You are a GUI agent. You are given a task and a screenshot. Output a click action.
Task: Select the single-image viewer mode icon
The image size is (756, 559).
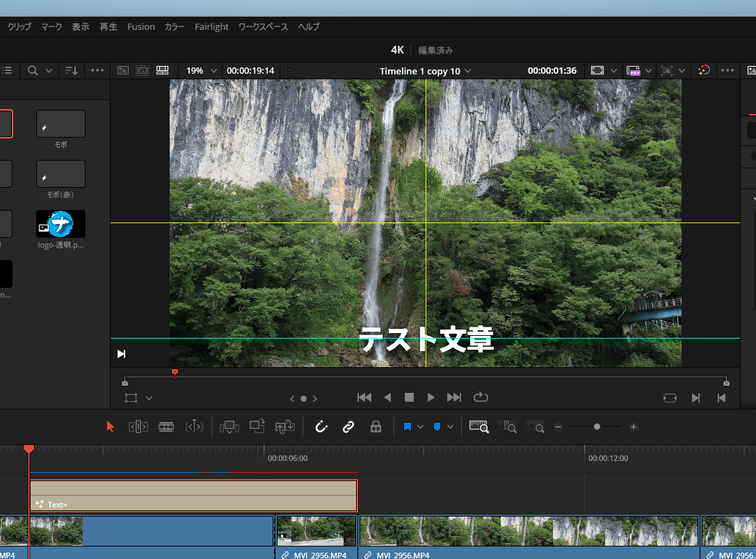[x=123, y=70]
